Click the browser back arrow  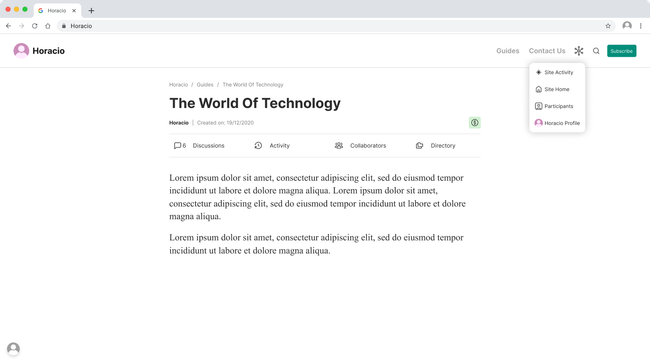pyautogui.click(x=8, y=26)
